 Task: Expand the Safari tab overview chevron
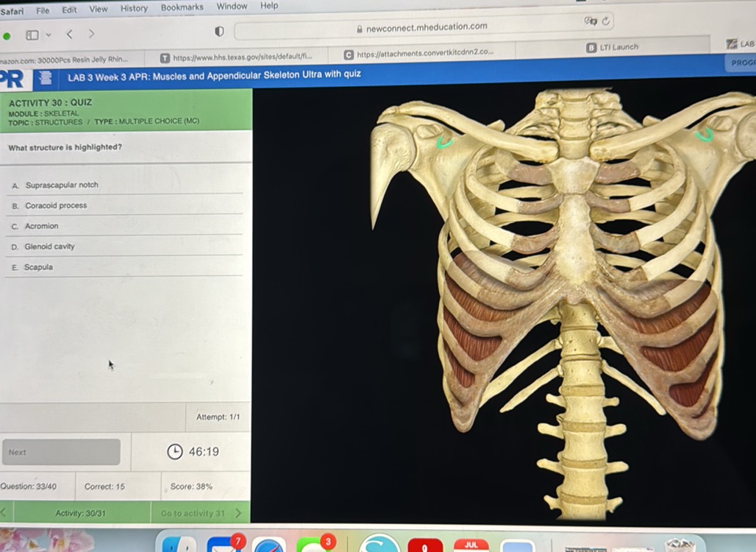pyautogui.click(x=49, y=35)
